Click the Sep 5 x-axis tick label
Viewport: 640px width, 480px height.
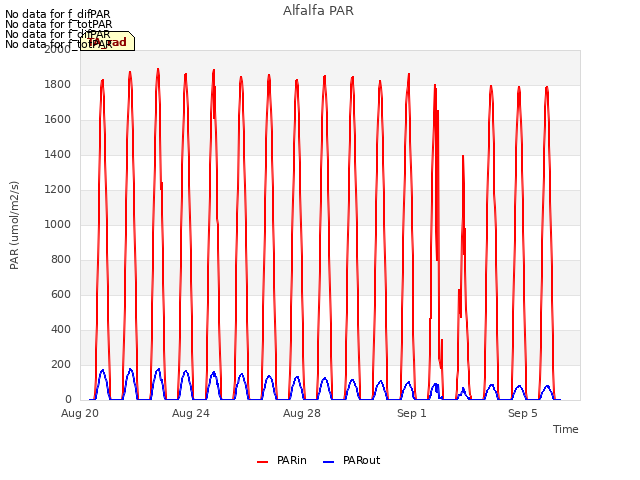click(523, 413)
